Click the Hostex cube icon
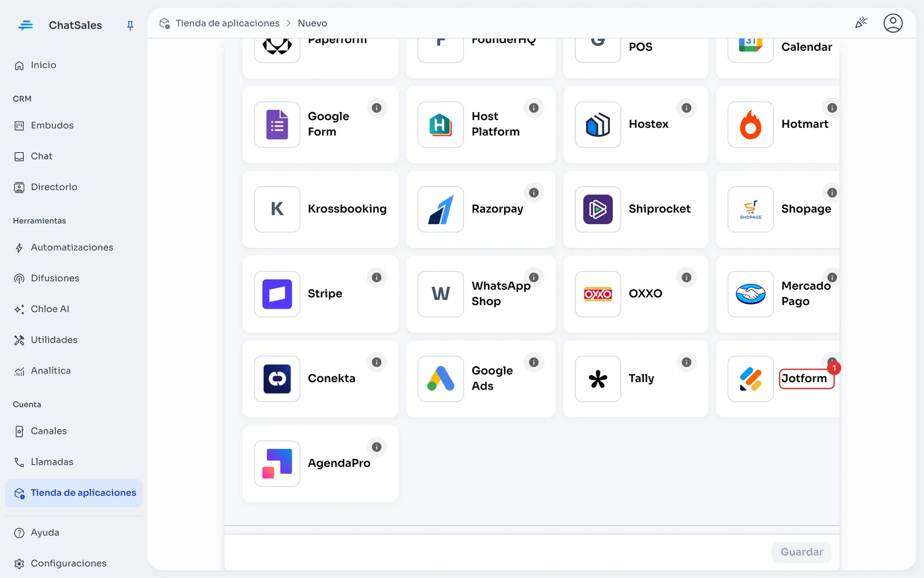 click(x=598, y=124)
